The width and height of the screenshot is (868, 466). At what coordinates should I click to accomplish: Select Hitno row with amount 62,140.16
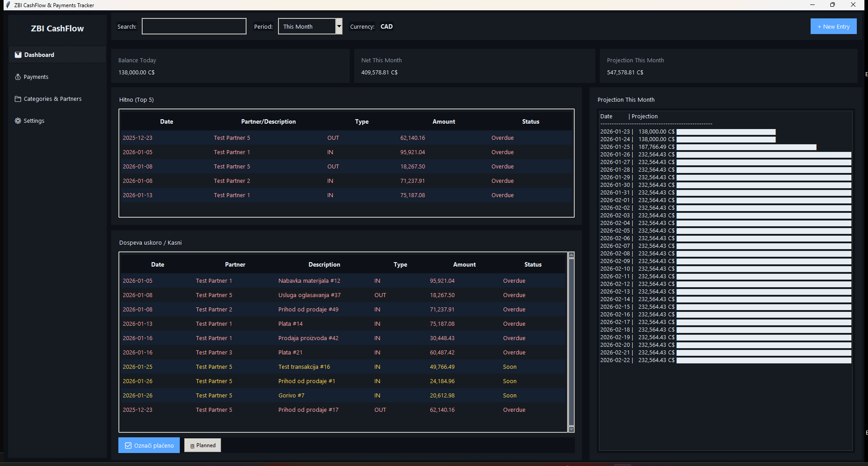(347, 138)
